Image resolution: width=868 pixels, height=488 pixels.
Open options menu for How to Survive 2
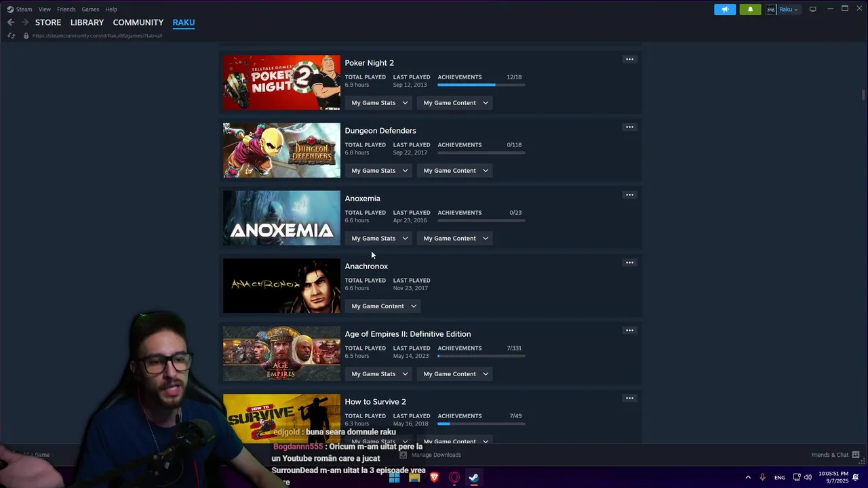click(629, 399)
